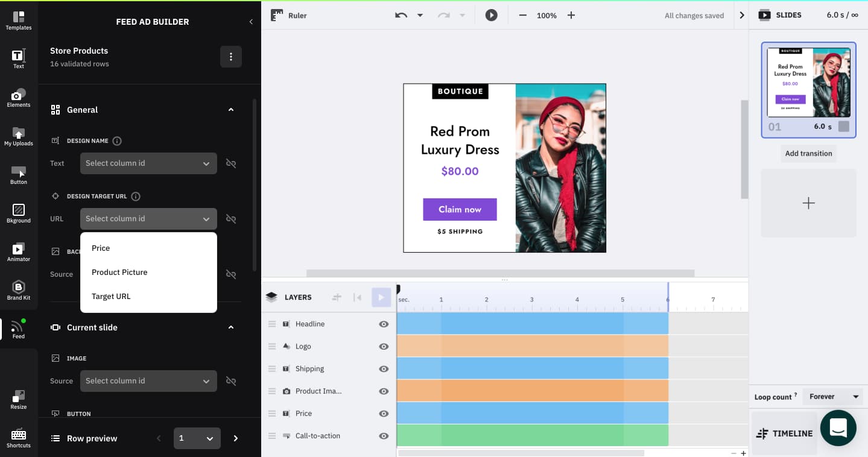Collapse the General section
Screen dimensions: 868x457
coord(230,110)
